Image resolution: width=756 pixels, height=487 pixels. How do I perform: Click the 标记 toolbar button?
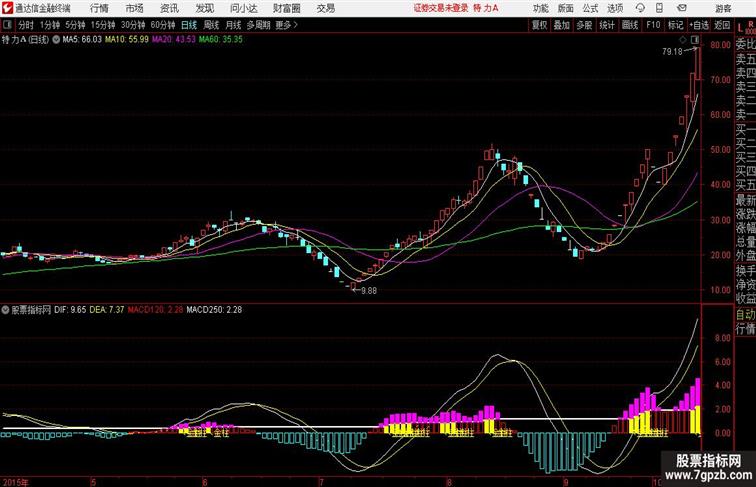(675, 25)
